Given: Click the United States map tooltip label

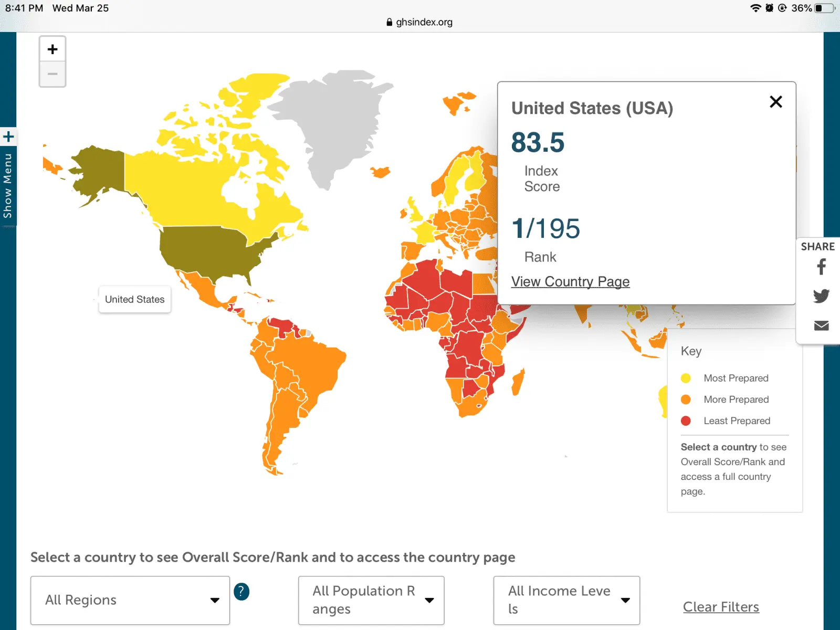Looking at the screenshot, I should click(135, 299).
